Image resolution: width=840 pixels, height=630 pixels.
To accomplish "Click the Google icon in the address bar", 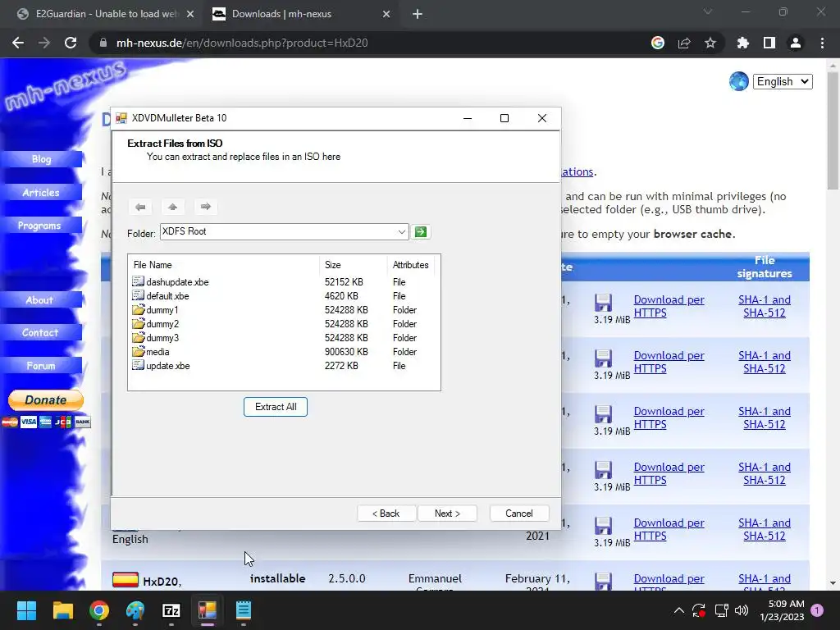I will click(658, 43).
